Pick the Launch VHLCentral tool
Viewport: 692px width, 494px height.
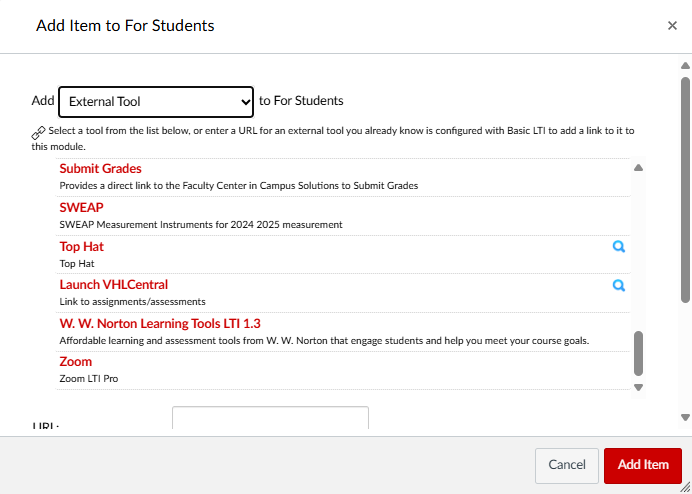(x=113, y=285)
